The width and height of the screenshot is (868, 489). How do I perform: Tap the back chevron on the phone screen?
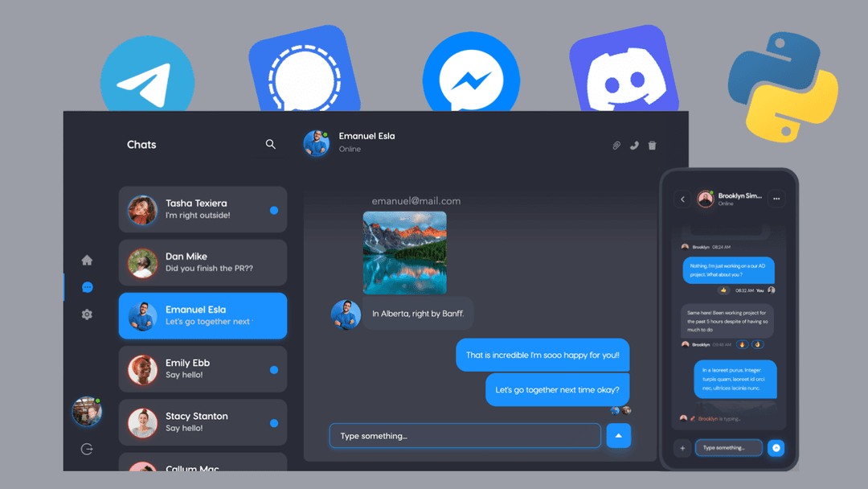pyautogui.click(x=682, y=199)
